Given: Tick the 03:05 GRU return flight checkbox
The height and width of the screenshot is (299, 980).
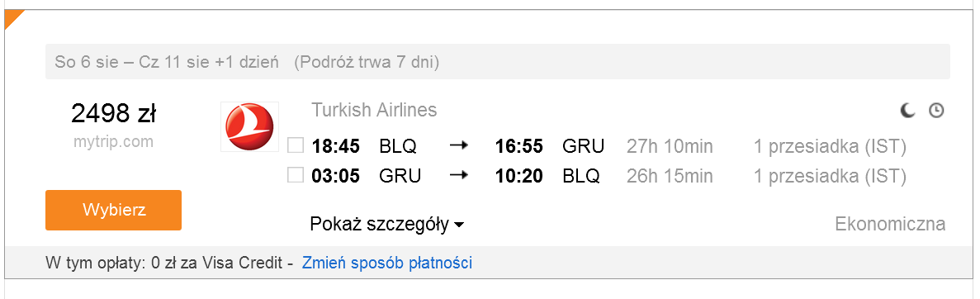Looking at the screenshot, I should [x=295, y=176].
